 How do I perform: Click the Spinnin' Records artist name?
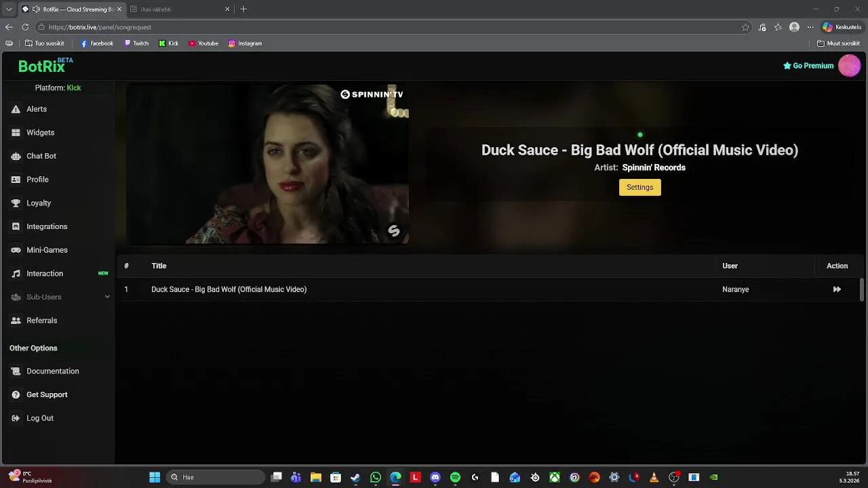(x=654, y=167)
